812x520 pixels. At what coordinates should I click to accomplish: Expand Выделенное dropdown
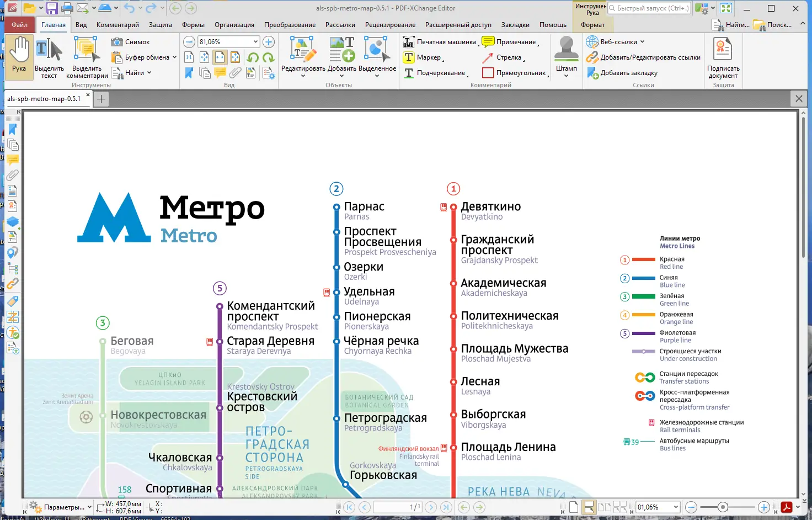click(x=377, y=76)
